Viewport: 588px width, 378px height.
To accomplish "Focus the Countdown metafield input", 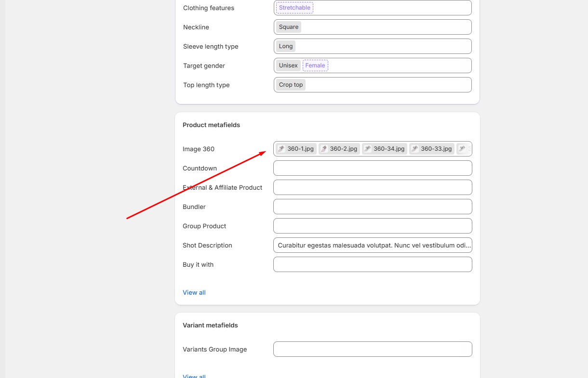I will [372, 168].
